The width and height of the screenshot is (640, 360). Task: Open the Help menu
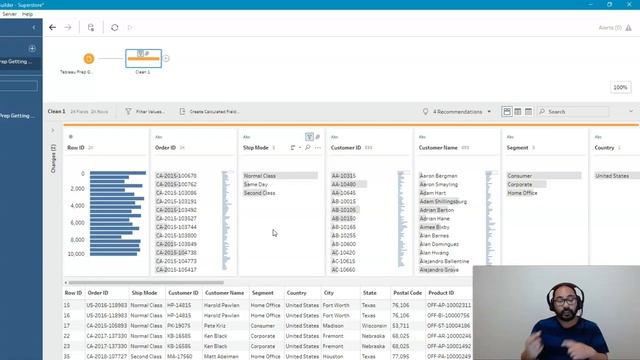pos(27,14)
